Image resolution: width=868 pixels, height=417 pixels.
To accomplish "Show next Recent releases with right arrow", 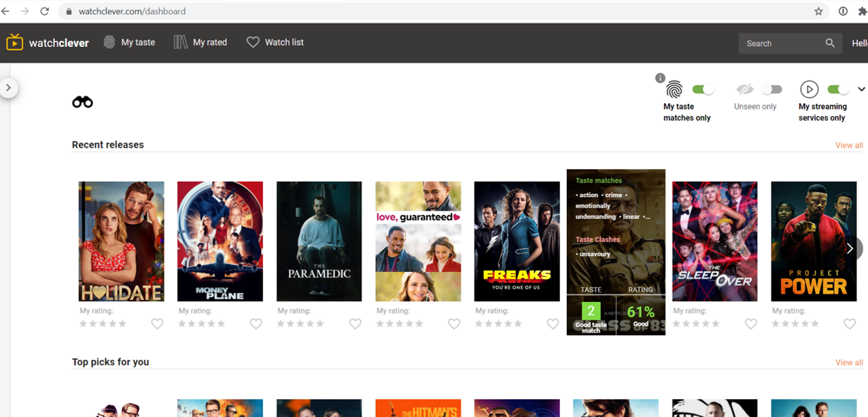I will click(850, 248).
